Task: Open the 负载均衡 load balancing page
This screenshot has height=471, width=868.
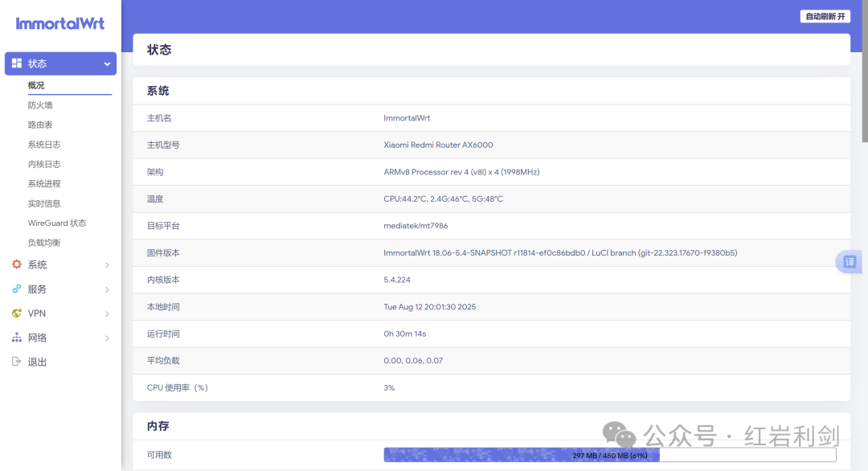Action: (44, 243)
